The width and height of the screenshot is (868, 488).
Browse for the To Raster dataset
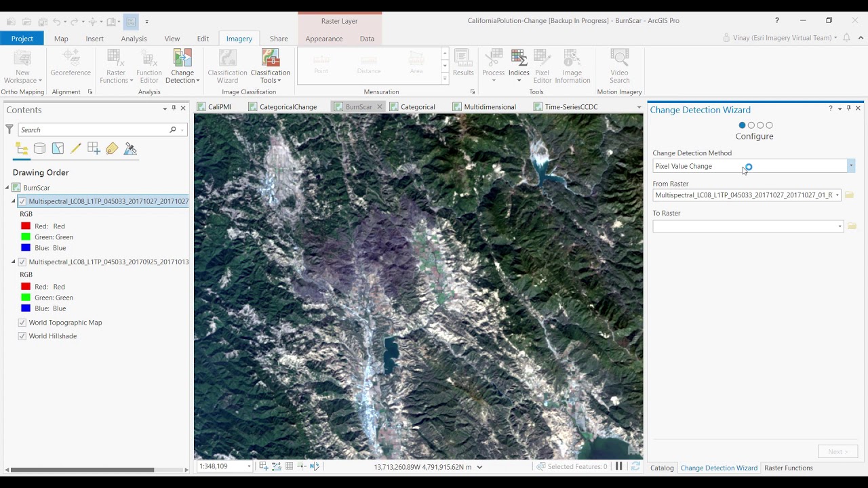[x=852, y=226]
